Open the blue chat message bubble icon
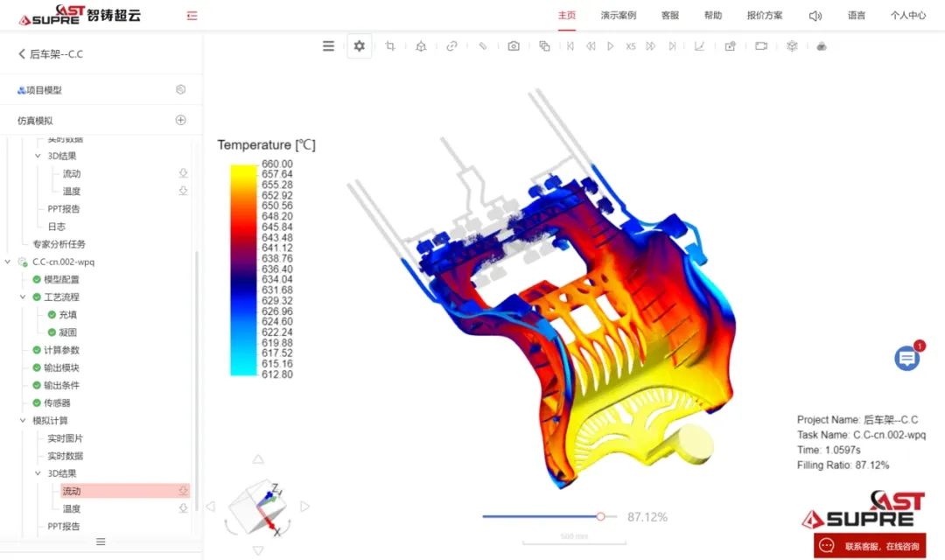Screen dimensions: 945x560 tap(907, 358)
